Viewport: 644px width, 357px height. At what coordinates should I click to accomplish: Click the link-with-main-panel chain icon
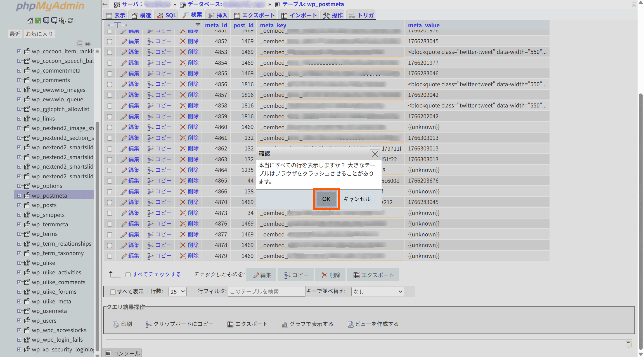(88, 44)
